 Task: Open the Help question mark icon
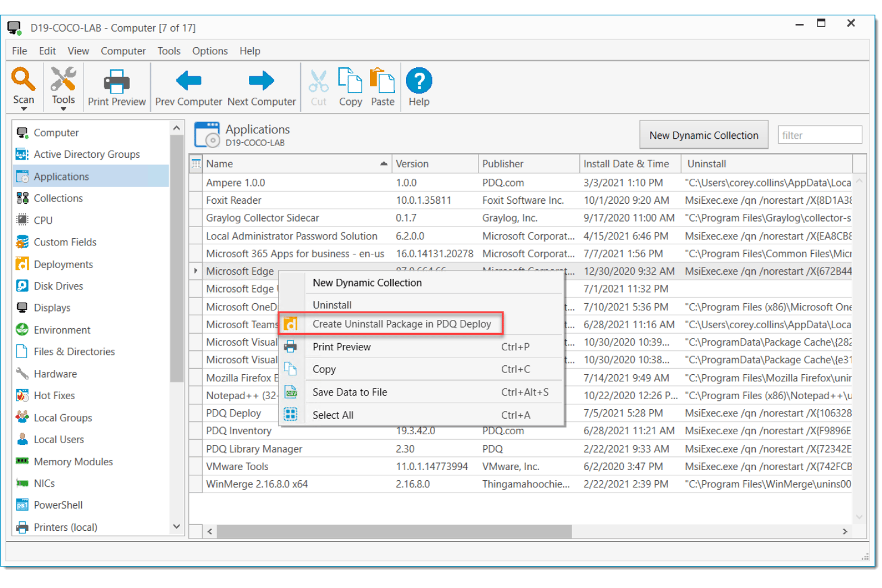click(419, 80)
